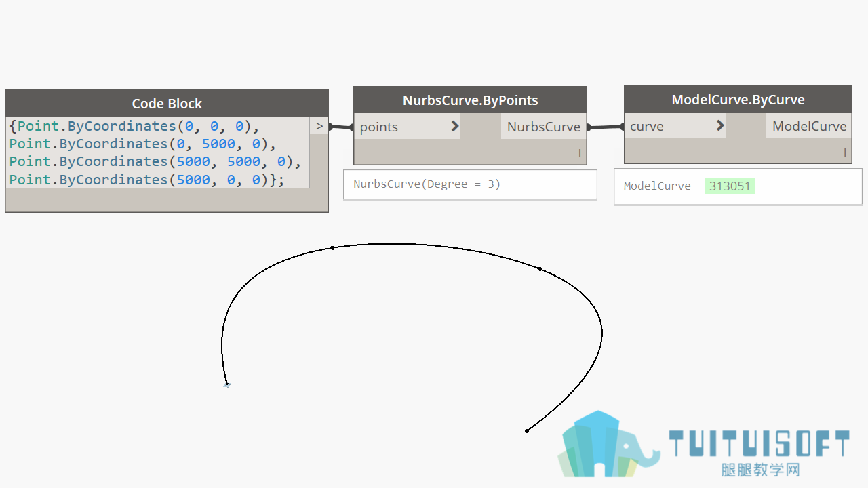Click code line Point.ByCoordinates(5000, 0, 0)
Viewport: 868px width, 488px height.
tap(147, 180)
